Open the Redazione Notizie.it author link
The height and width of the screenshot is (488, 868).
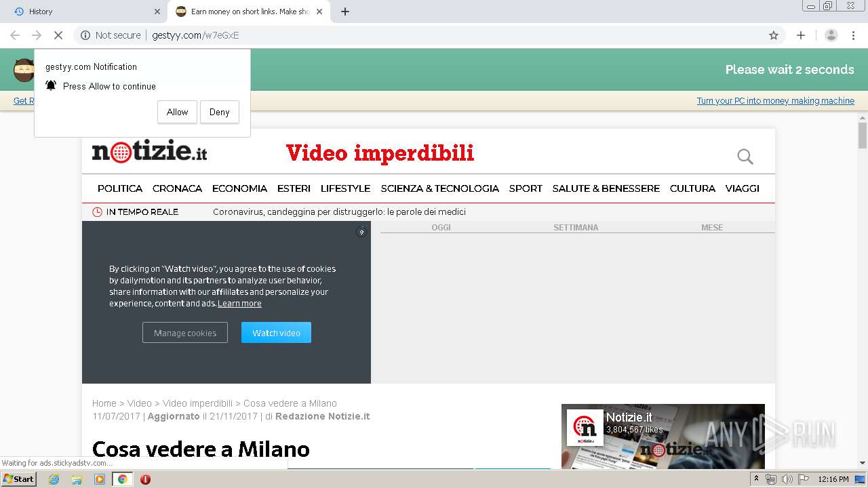323,416
